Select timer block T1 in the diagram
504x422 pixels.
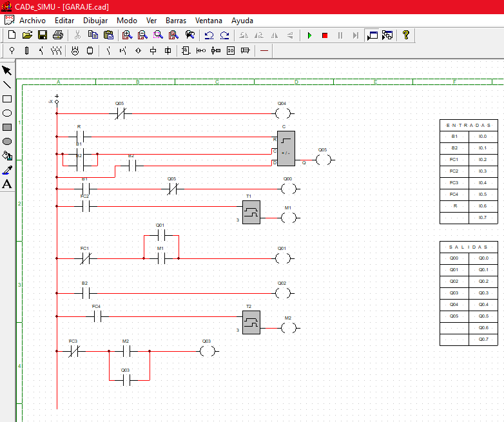click(251, 212)
